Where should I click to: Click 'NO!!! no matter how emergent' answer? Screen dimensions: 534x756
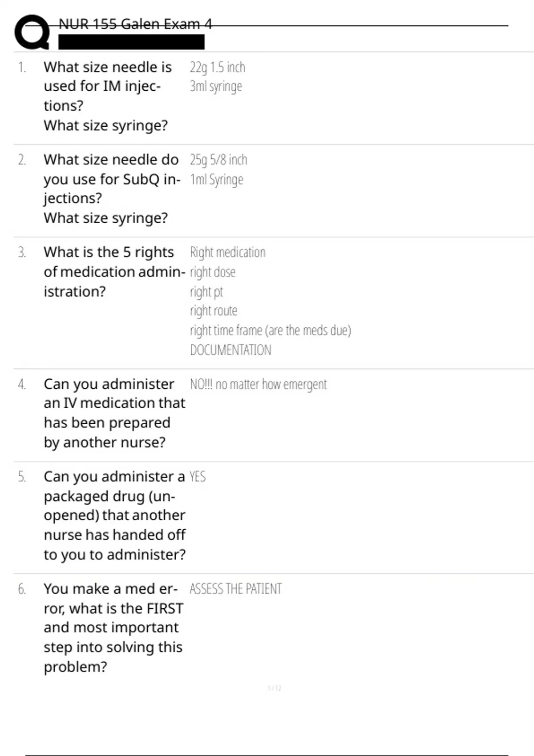point(258,384)
